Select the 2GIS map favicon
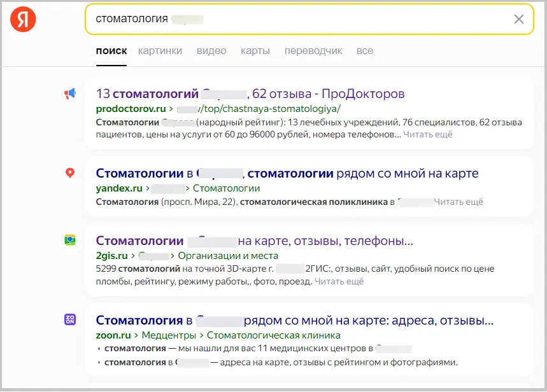Image resolution: width=547 pixels, height=392 pixels. click(70, 241)
